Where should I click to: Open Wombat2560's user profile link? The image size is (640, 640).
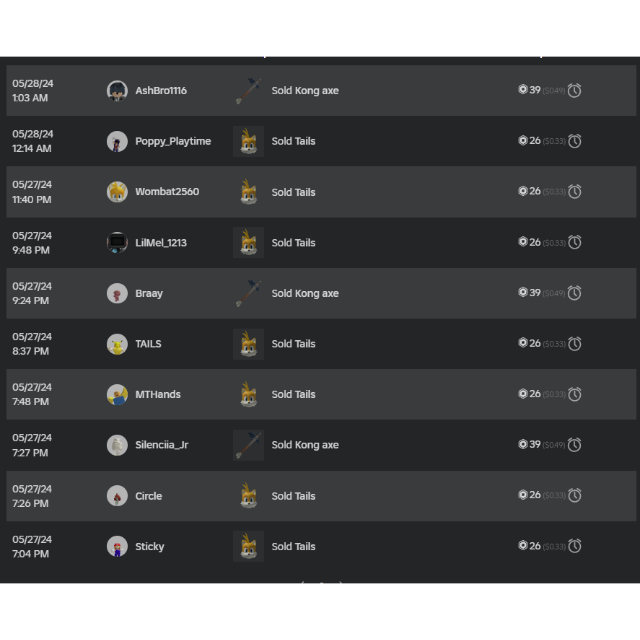pyautogui.click(x=167, y=192)
